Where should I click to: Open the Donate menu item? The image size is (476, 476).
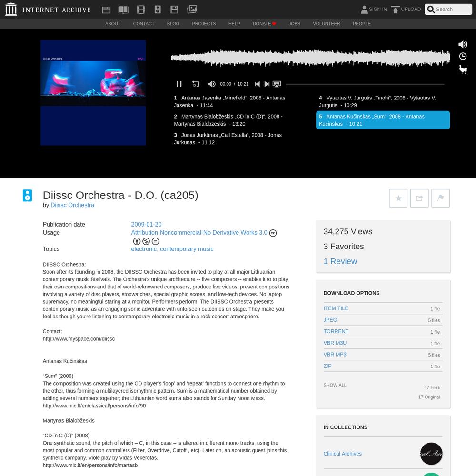coord(264,24)
